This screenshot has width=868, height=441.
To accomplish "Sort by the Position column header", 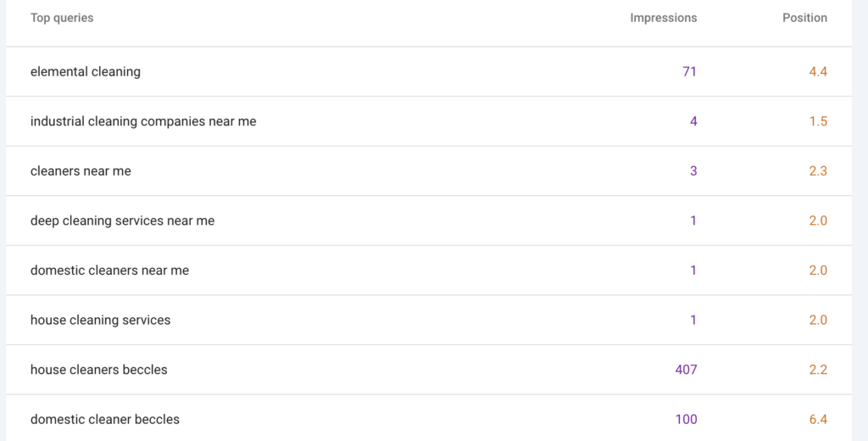I will coord(804,18).
